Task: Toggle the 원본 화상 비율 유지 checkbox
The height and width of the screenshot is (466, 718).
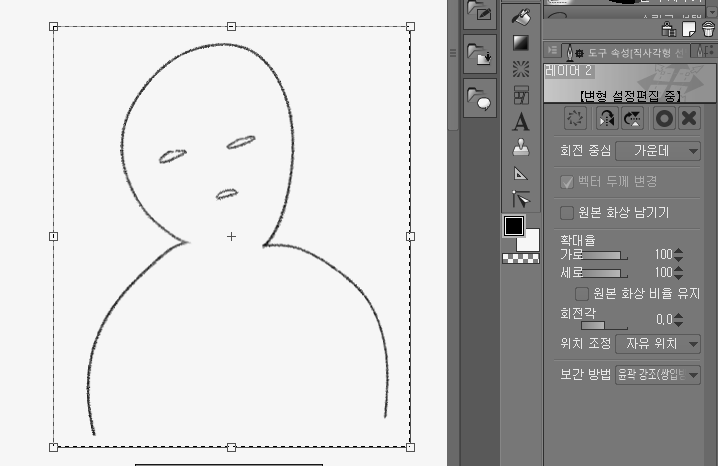Action: tap(581, 293)
